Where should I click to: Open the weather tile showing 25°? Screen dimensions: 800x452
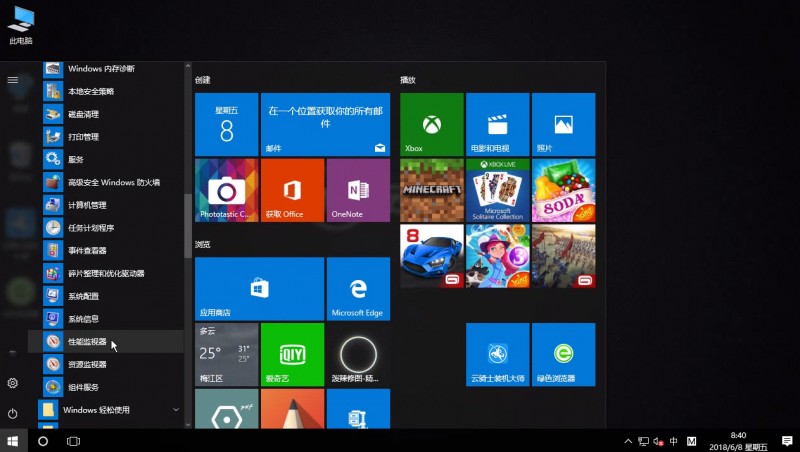coord(227,355)
